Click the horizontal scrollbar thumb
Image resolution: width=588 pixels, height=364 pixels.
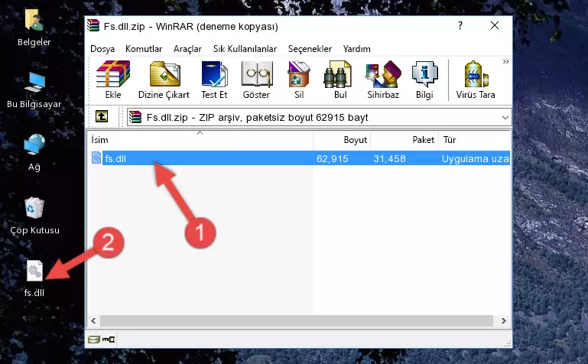(x=296, y=320)
